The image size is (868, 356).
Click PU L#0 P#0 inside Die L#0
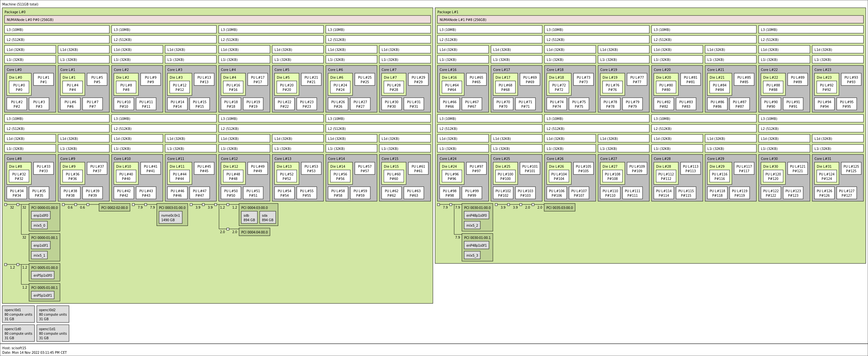(19, 88)
